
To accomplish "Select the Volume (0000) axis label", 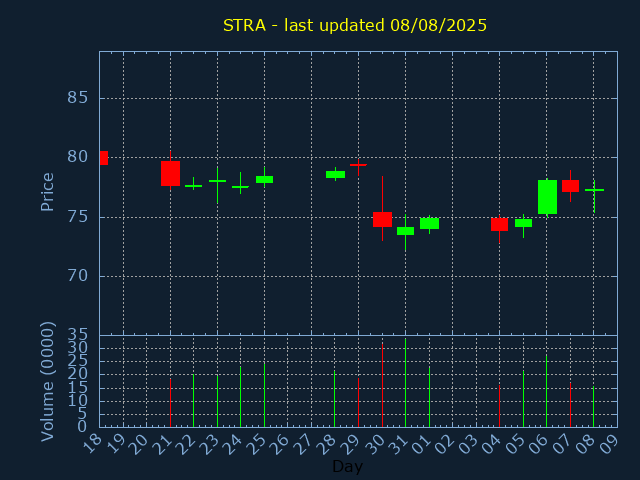I will pos(47,382).
